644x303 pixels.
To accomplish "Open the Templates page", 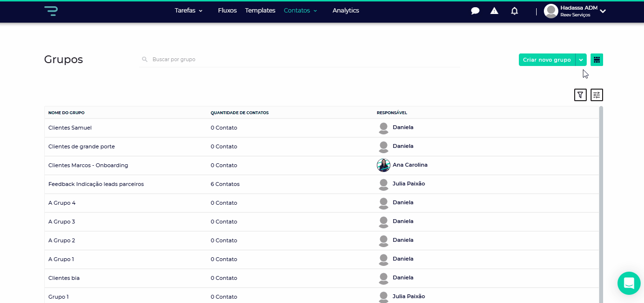I will 260,11.
